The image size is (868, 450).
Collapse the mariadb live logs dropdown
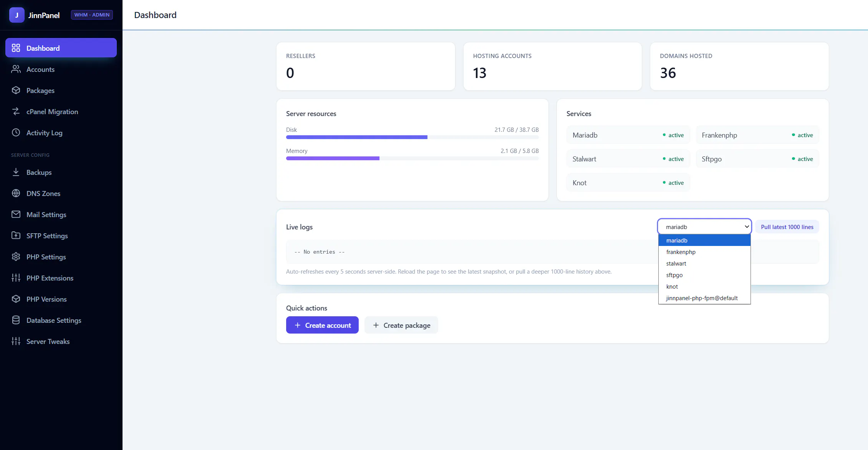click(704, 227)
